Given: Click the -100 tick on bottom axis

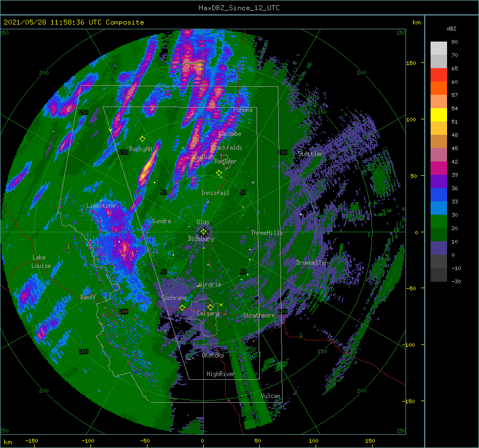Looking at the screenshot, I should [x=88, y=441].
